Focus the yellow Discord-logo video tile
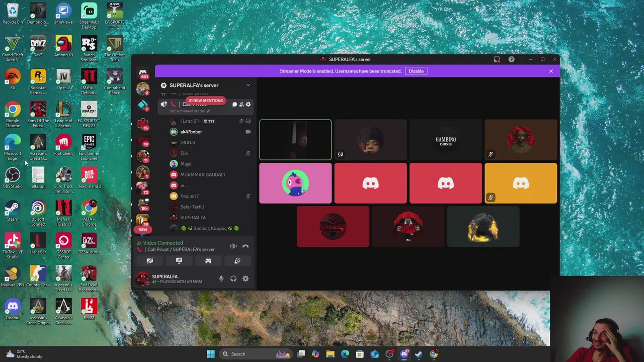Image resolution: width=644 pixels, height=362 pixels. [x=521, y=183]
